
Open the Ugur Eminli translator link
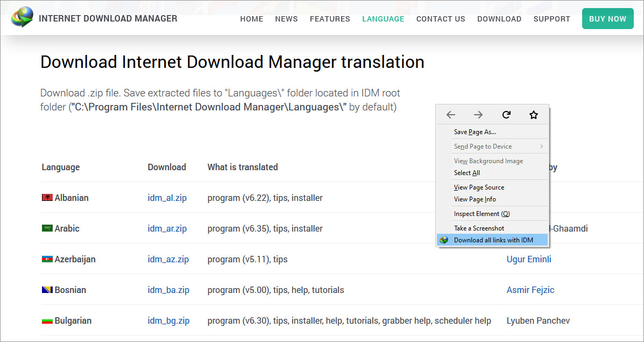click(529, 259)
